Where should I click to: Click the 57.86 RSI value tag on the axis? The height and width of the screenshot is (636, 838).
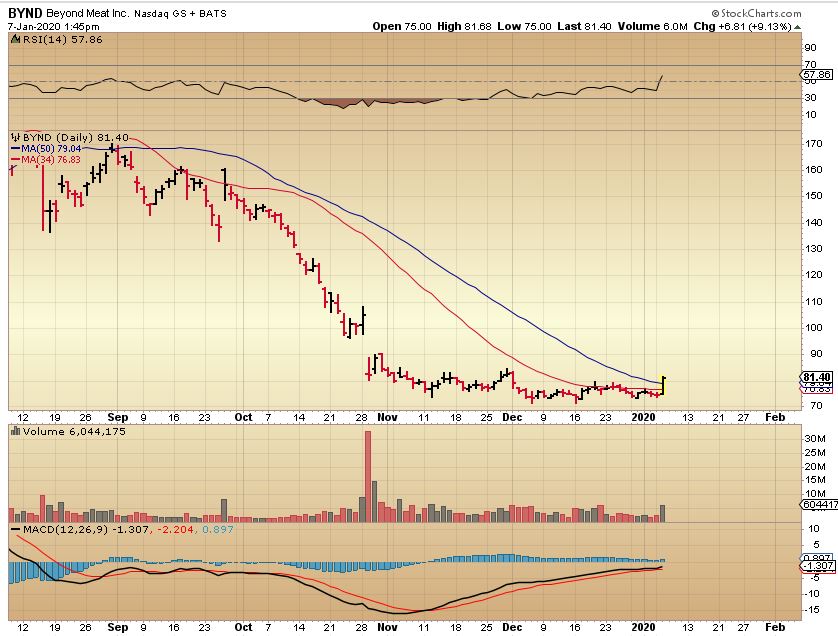817,75
